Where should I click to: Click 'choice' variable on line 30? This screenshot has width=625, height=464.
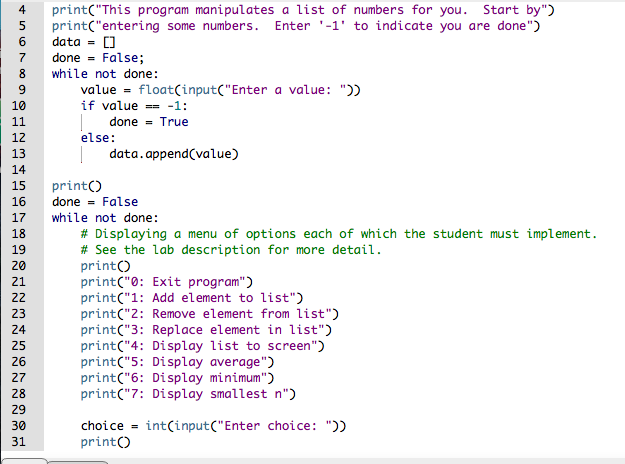[102, 426]
